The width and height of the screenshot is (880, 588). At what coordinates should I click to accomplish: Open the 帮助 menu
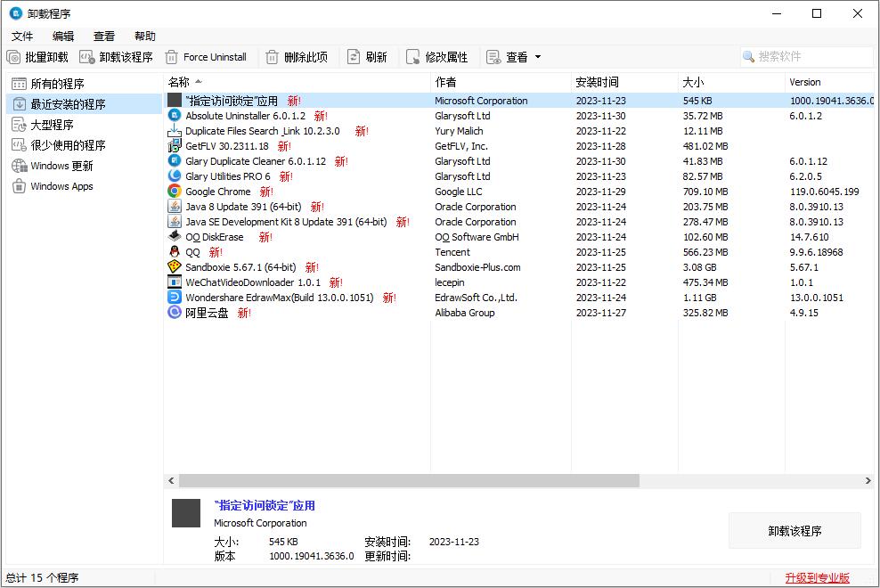point(145,36)
